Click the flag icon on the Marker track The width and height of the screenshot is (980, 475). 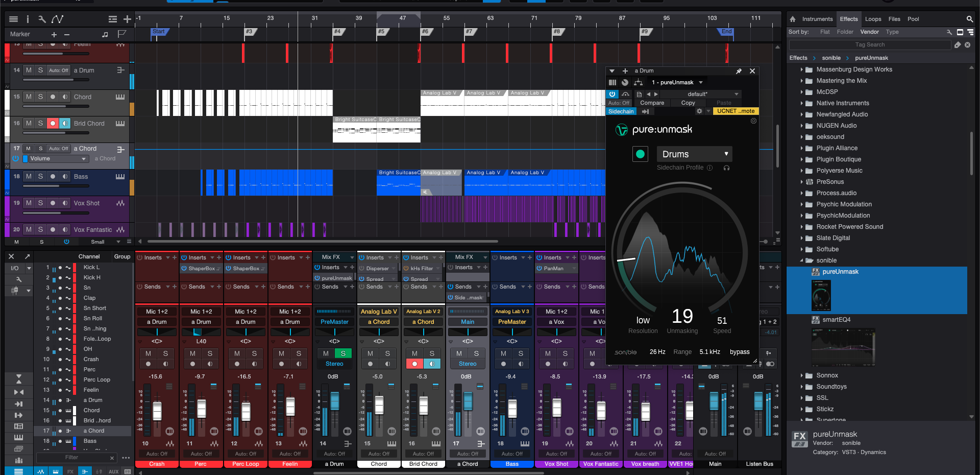(121, 34)
